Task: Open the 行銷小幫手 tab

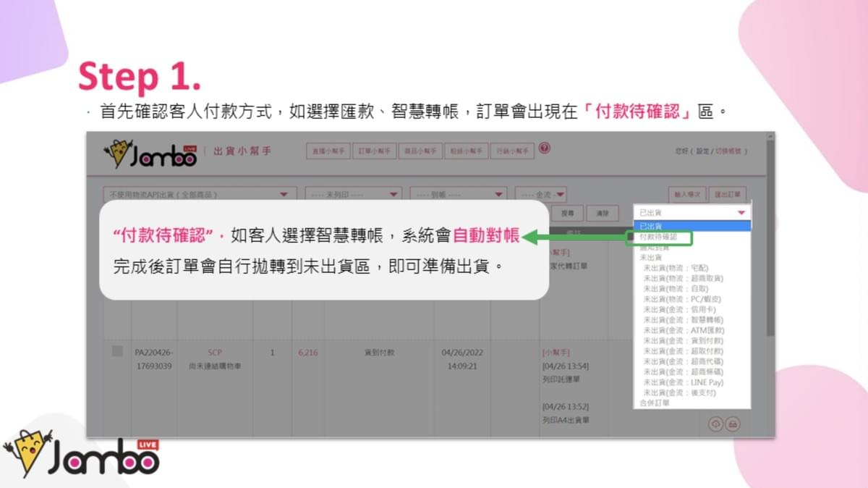Action: coord(512,151)
